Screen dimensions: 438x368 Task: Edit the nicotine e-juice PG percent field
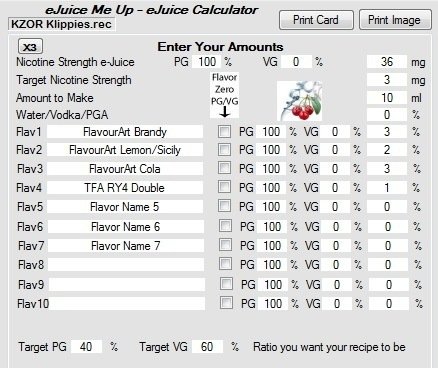pyautogui.click(x=206, y=62)
